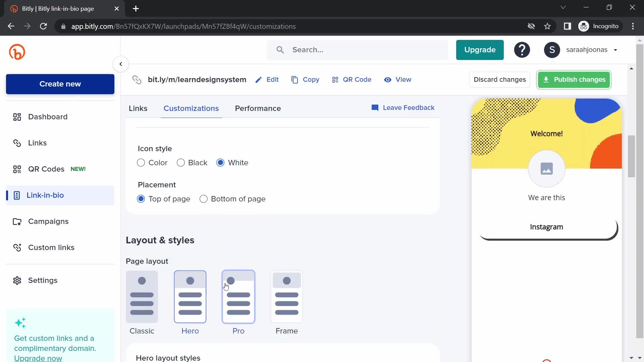
Task: Reload the page with browser refresh
Action: pyautogui.click(x=43, y=26)
